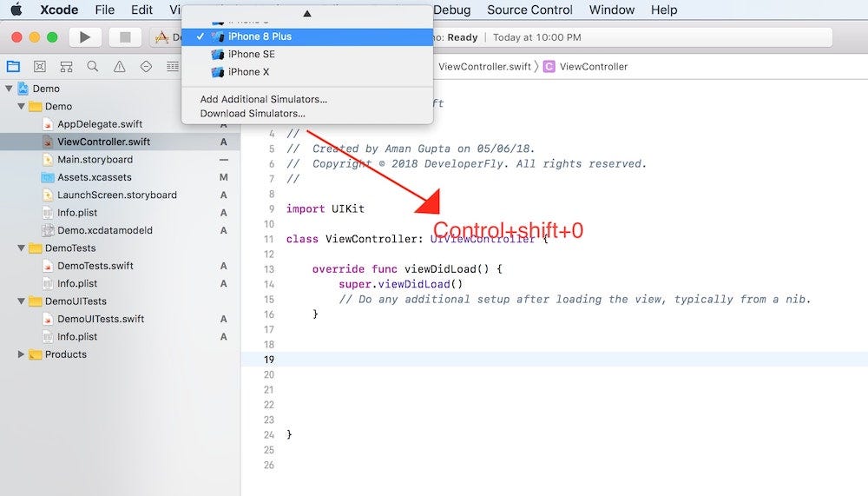Viewport: 868px width, 496px height.
Task: Select the DemoTests folder row
Action: click(x=120, y=248)
